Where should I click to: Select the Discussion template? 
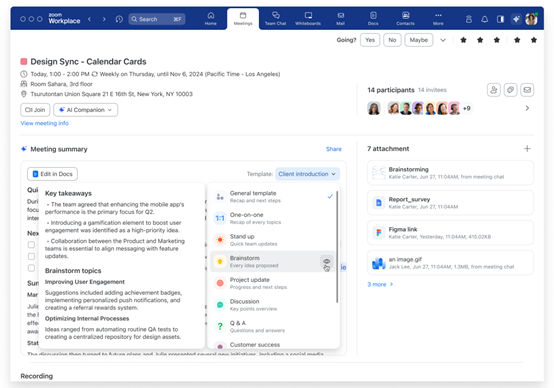click(272, 305)
